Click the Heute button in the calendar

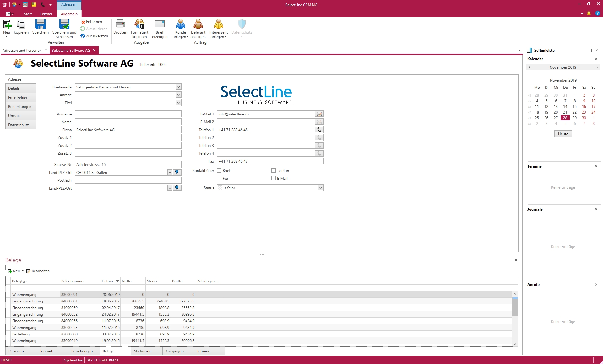pos(562,134)
